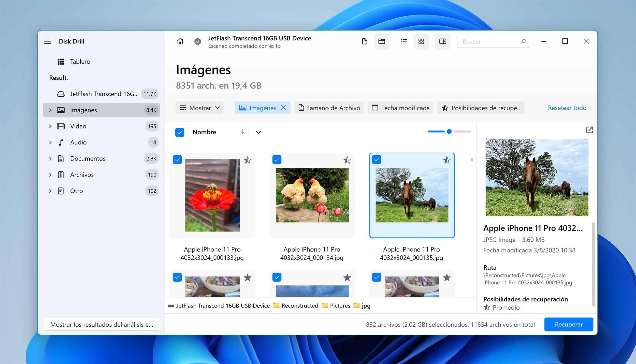Uncheck the chickens photo 000134 checkbox

[x=277, y=160]
